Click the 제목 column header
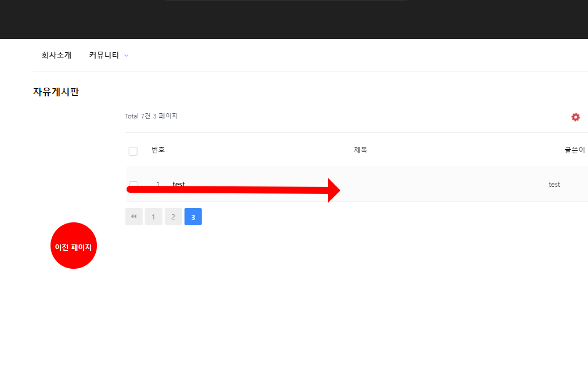 pos(360,150)
